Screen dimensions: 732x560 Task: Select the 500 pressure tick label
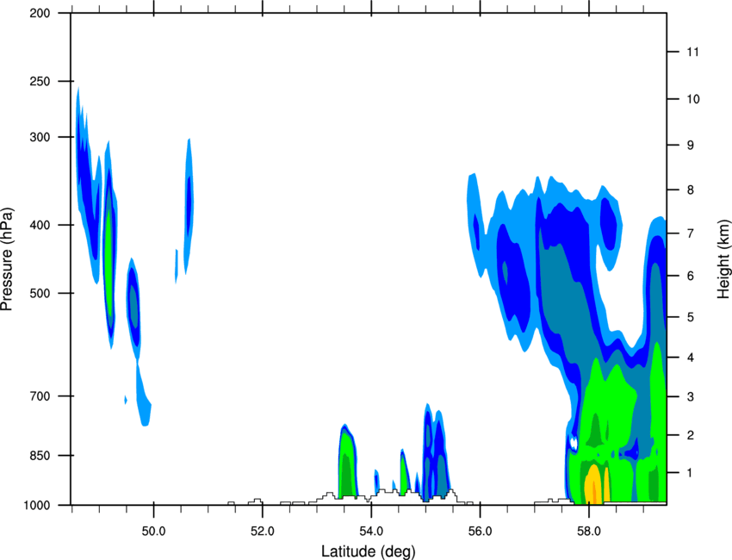[40, 293]
